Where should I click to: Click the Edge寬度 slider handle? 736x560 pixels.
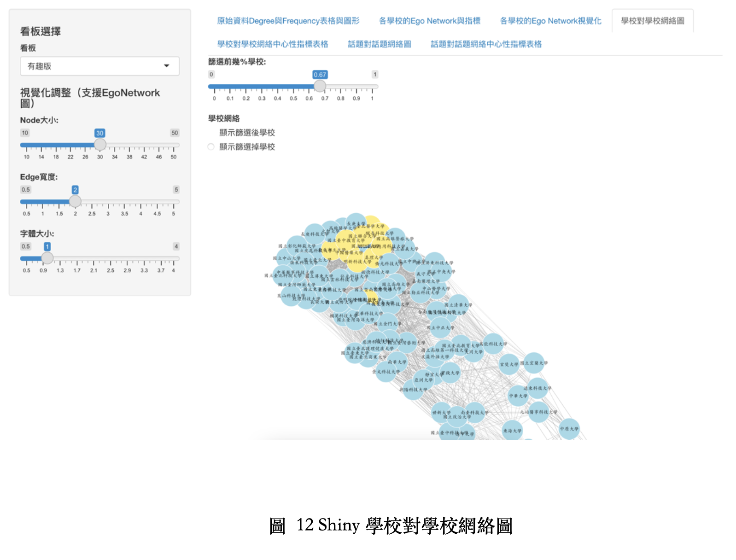pyautogui.click(x=75, y=201)
